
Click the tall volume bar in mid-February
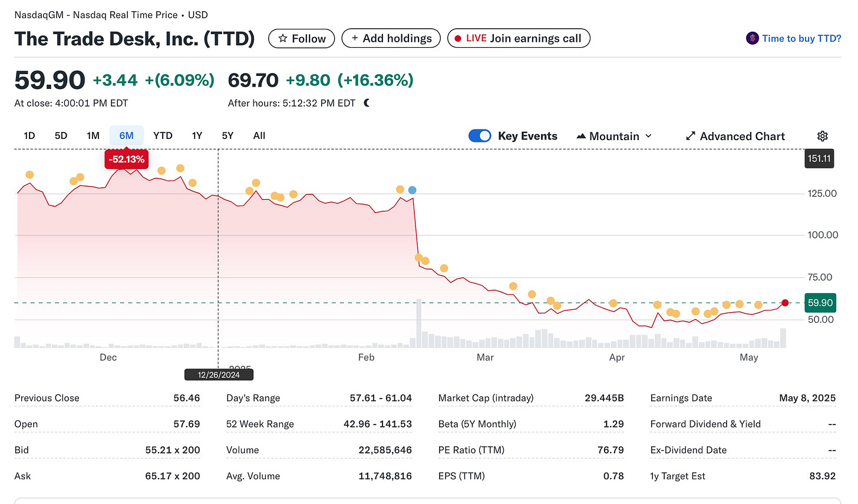[x=419, y=324]
